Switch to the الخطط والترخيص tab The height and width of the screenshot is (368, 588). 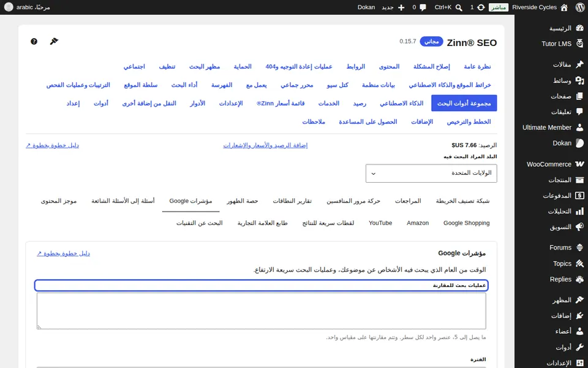point(469,121)
